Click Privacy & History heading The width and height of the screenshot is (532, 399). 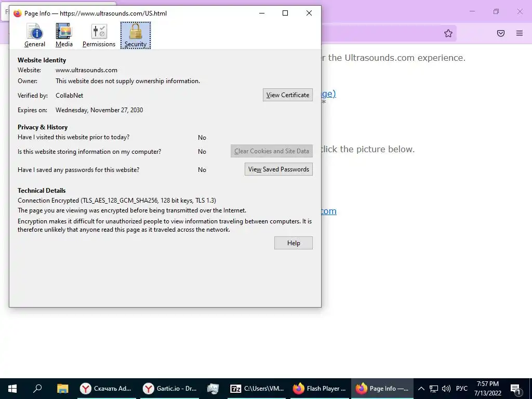click(x=43, y=127)
